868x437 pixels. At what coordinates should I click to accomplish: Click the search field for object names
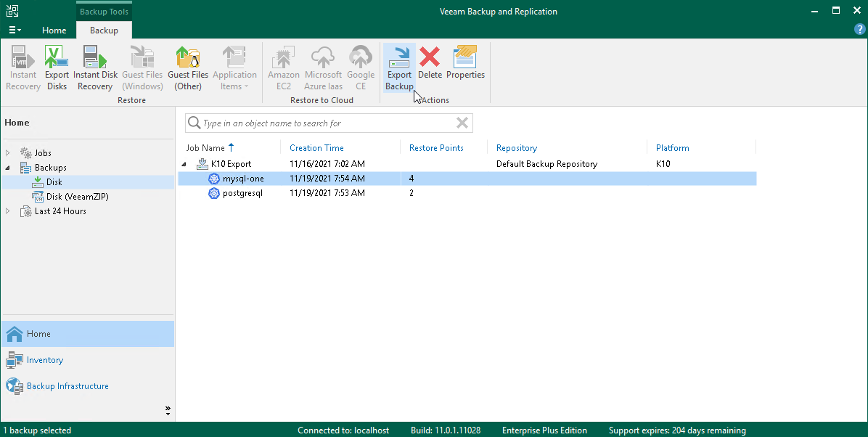click(329, 123)
